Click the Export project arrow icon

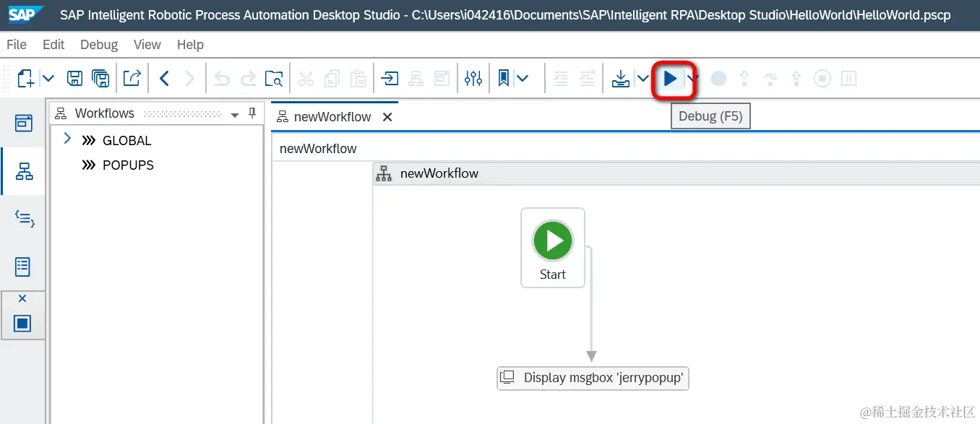[132, 78]
